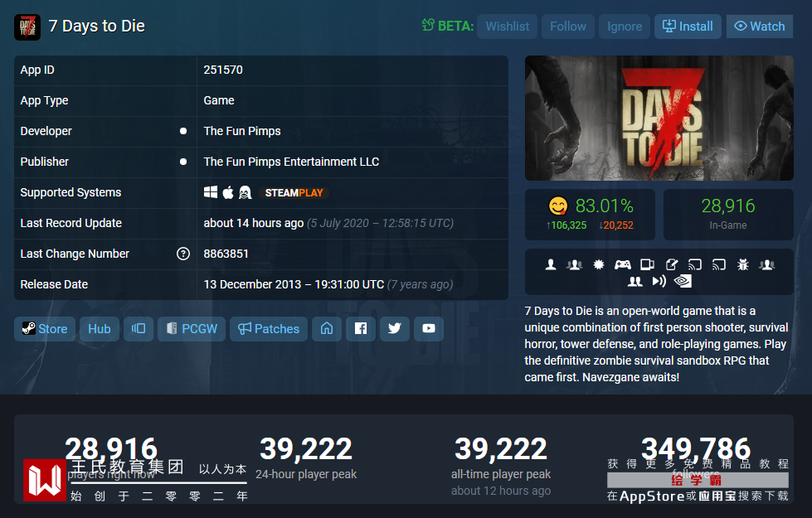Click the yummy face rating emoji

557,206
